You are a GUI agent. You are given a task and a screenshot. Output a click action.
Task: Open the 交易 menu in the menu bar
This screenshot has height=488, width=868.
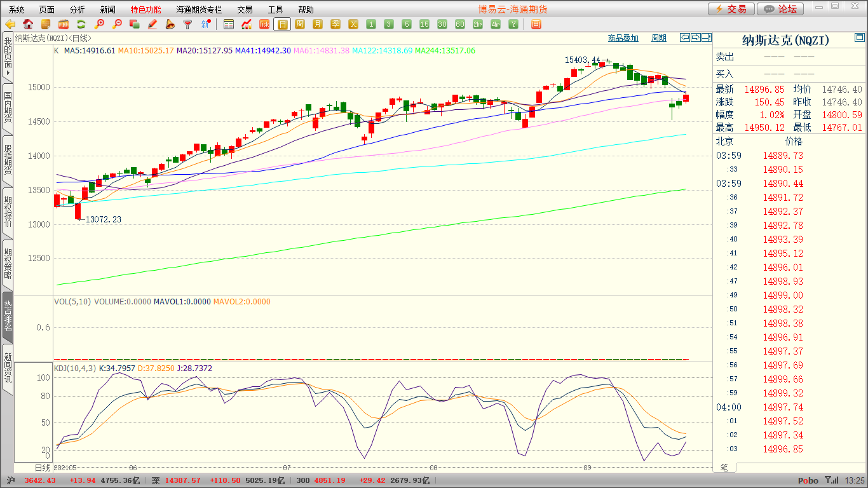[245, 10]
